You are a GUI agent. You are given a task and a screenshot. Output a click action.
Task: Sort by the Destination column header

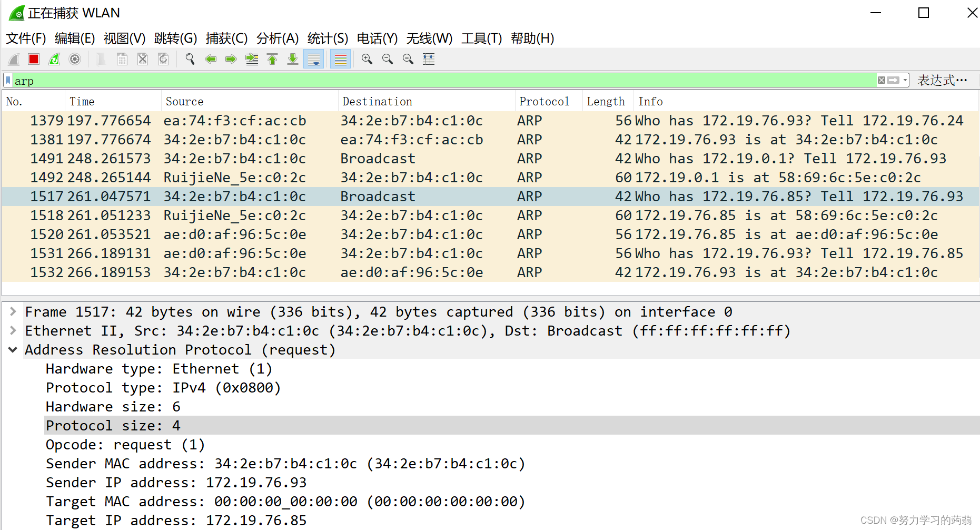(427, 101)
